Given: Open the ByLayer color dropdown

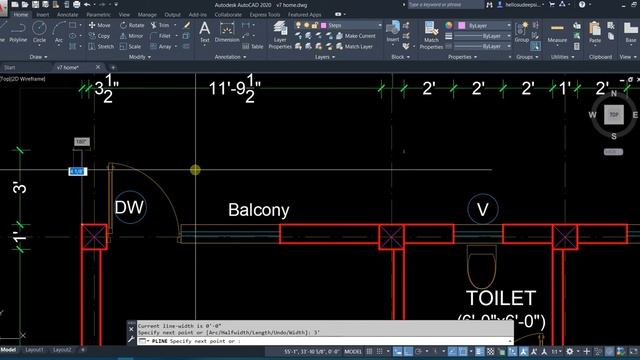Looking at the screenshot, I should [x=509, y=25].
